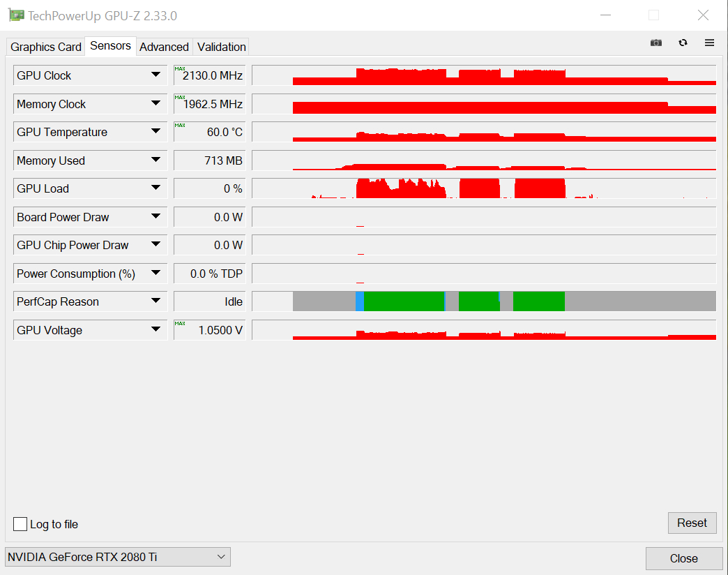Click the 2130.0 MHz GPU Clock value
The width and height of the screenshot is (728, 575).
point(210,75)
